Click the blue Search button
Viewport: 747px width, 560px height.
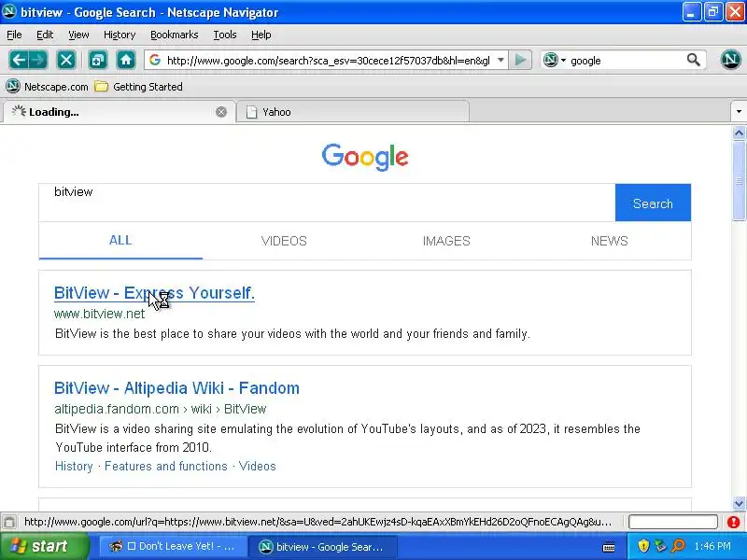click(653, 203)
